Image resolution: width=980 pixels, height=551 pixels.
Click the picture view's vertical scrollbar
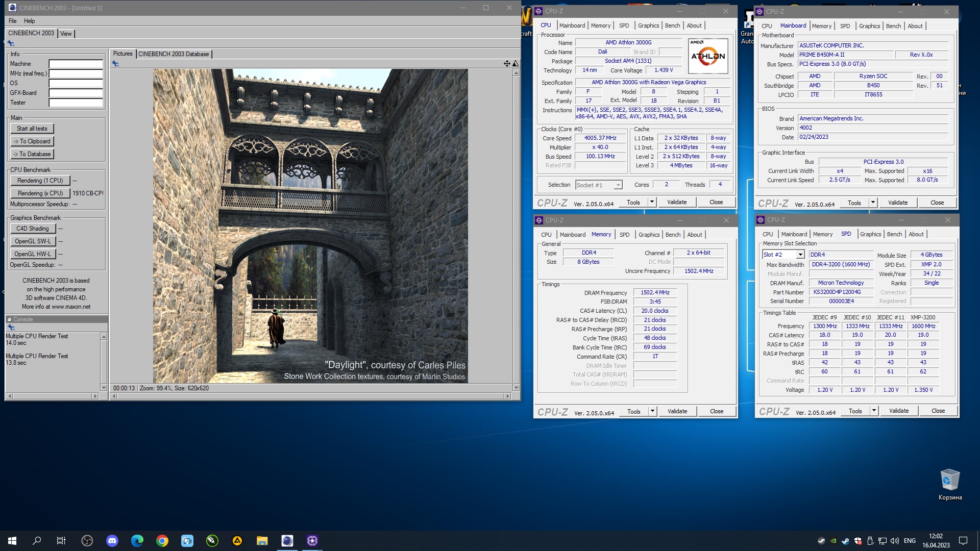click(516, 230)
